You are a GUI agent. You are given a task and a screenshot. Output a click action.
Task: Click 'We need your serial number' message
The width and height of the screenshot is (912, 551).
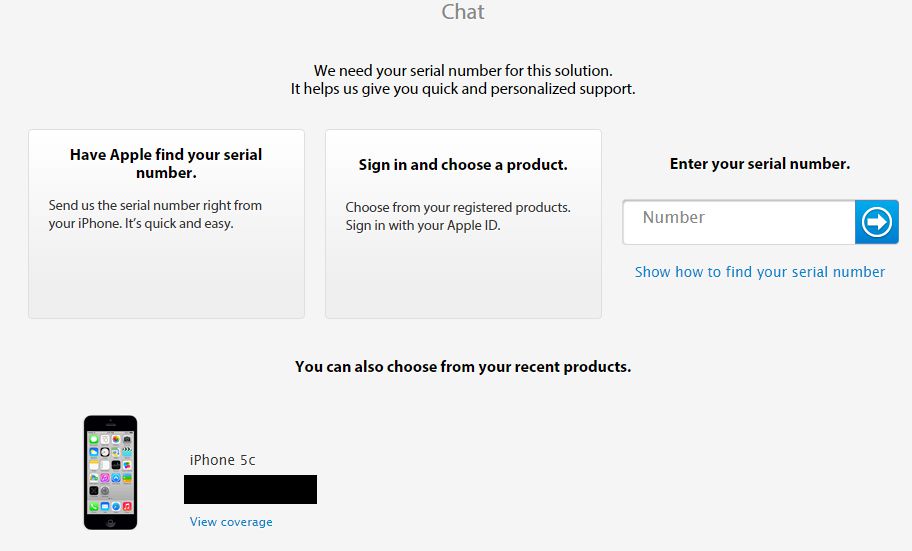click(x=463, y=70)
